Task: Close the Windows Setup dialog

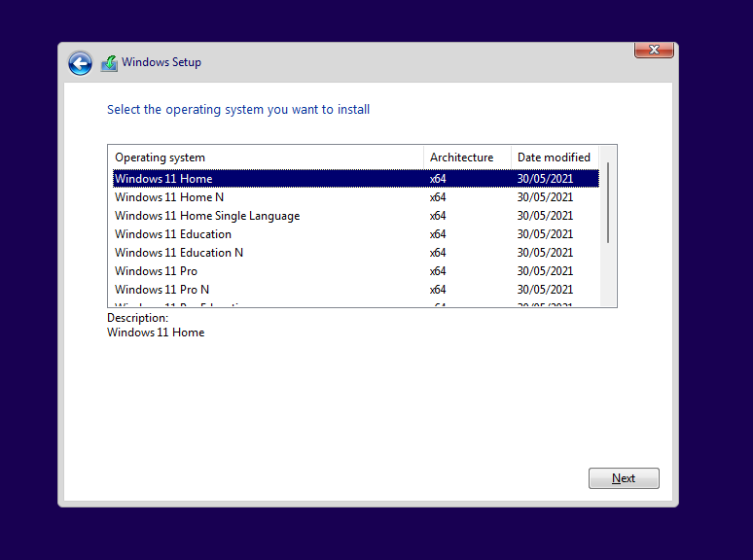Action: point(654,50)
